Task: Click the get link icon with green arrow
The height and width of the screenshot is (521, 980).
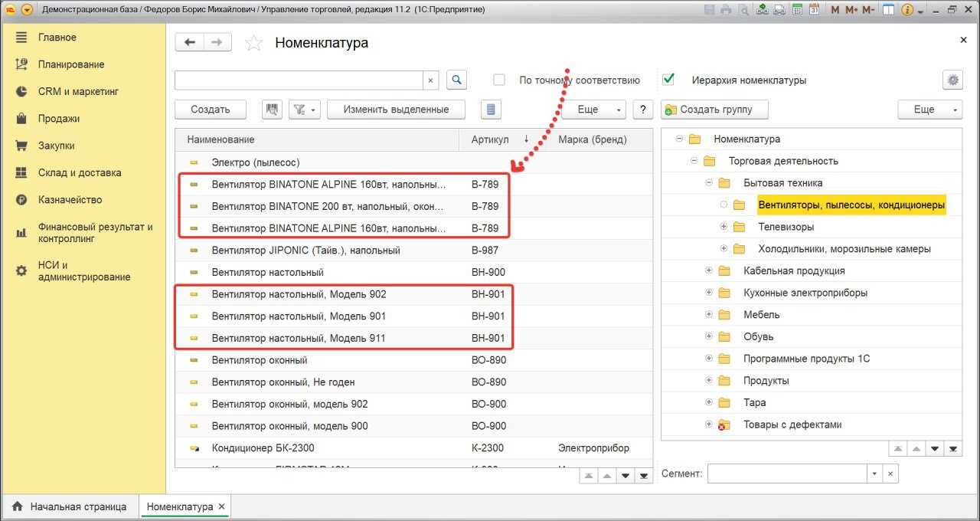Action: (x=763, y=10)
